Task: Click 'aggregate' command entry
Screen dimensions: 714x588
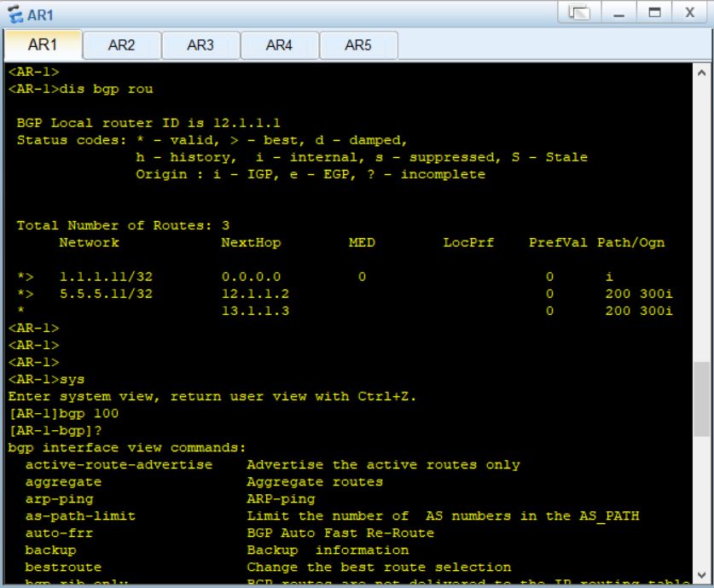Action: [63, 482]
